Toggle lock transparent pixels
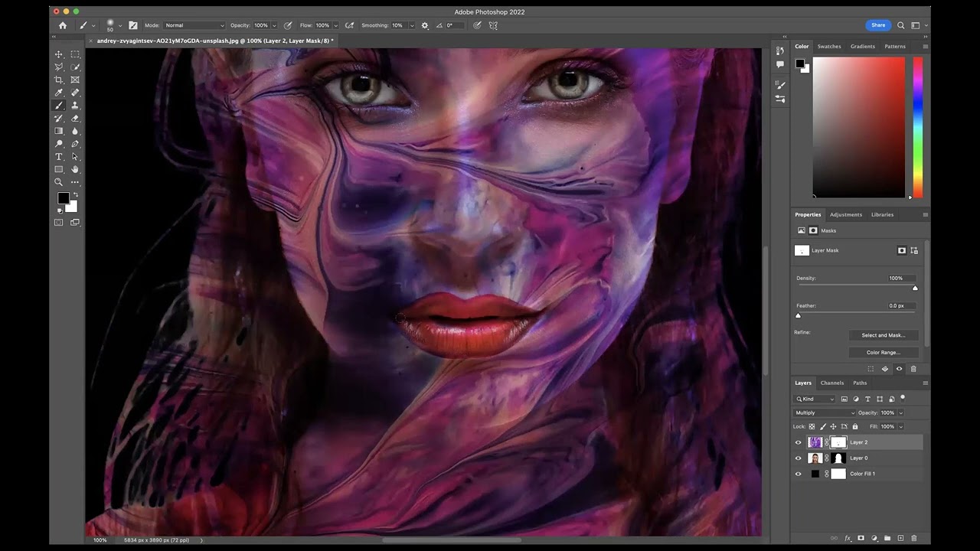The image size is (980, 551). 813,426
